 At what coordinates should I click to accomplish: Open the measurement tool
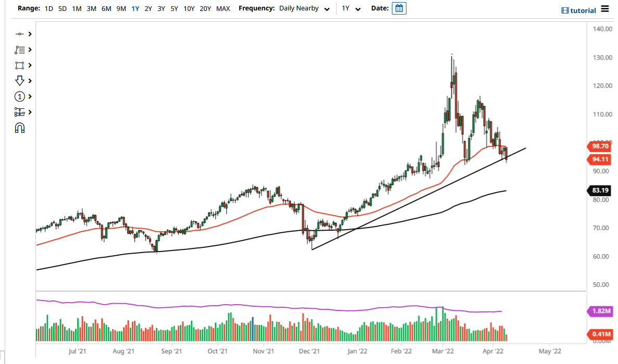[20, 112]
